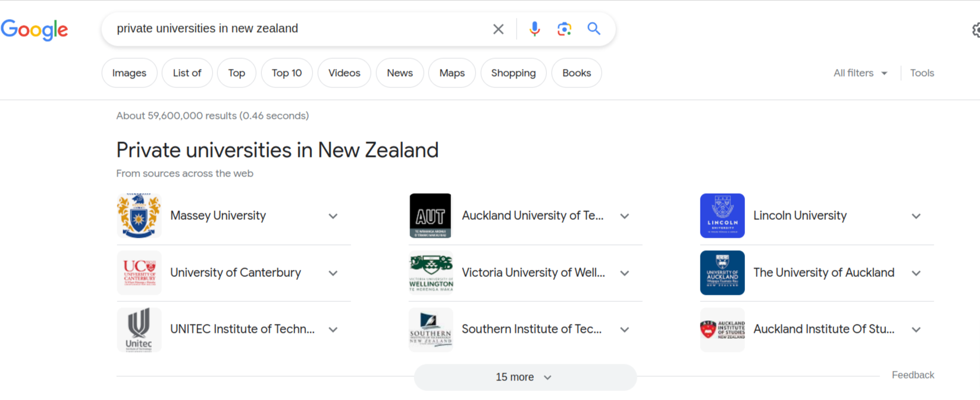
Task: Open The University of Auckland entry text
Action: (x=824, y=273)
